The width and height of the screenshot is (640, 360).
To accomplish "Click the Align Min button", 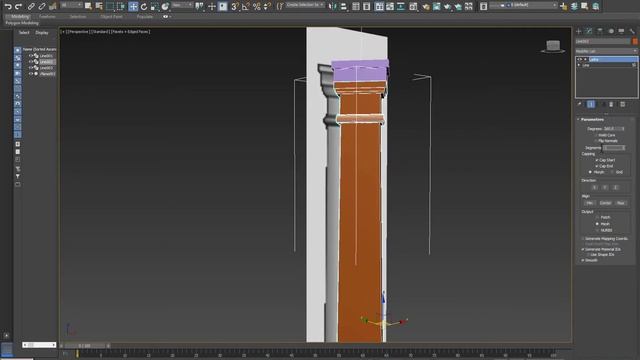I will [x=589, y=203].
